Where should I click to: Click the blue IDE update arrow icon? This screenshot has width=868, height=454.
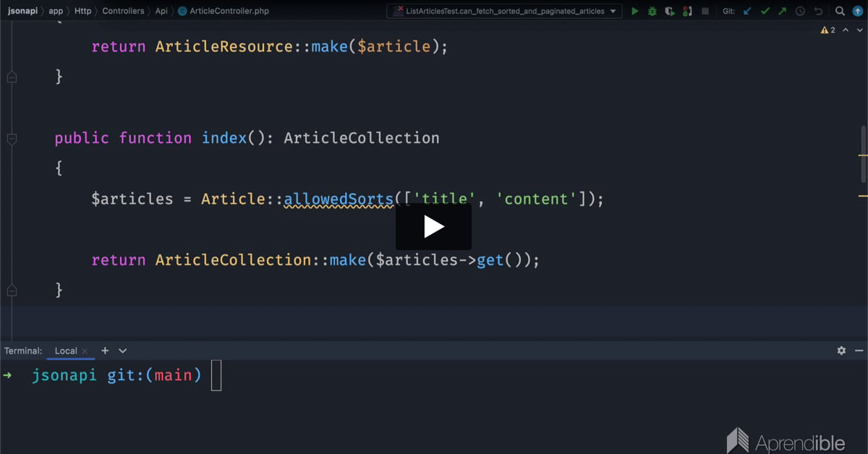pyautogui.click(x=858, y=11)
